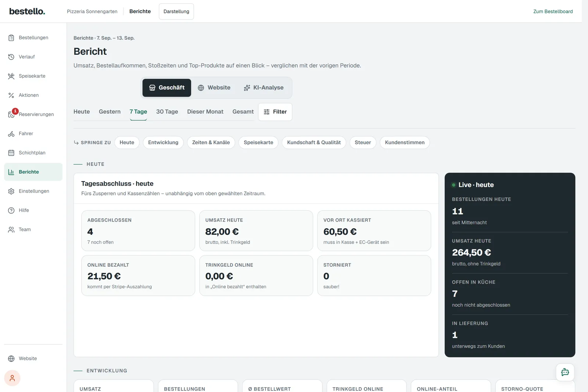Click the Schichtplan calendar icon
Viewport: 588px width, 392px height.
point(11,153)
